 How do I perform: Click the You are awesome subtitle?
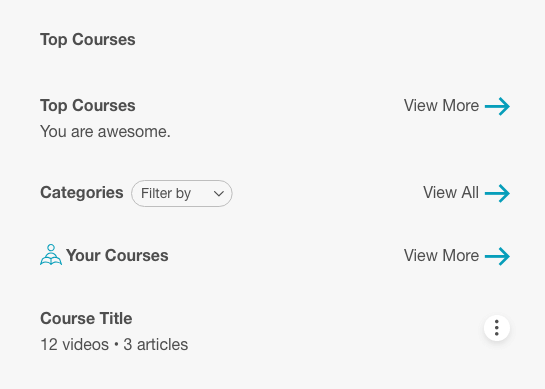click(x=105, y=132)
